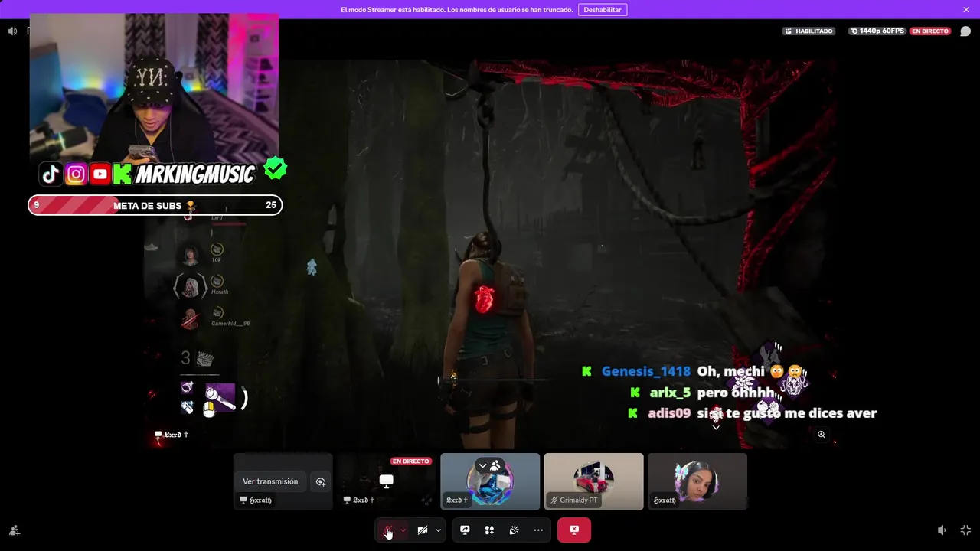Click the stream zoom magnifier icon
The image size is (980, 551).
pyautogui.click(x=822, y=435)
